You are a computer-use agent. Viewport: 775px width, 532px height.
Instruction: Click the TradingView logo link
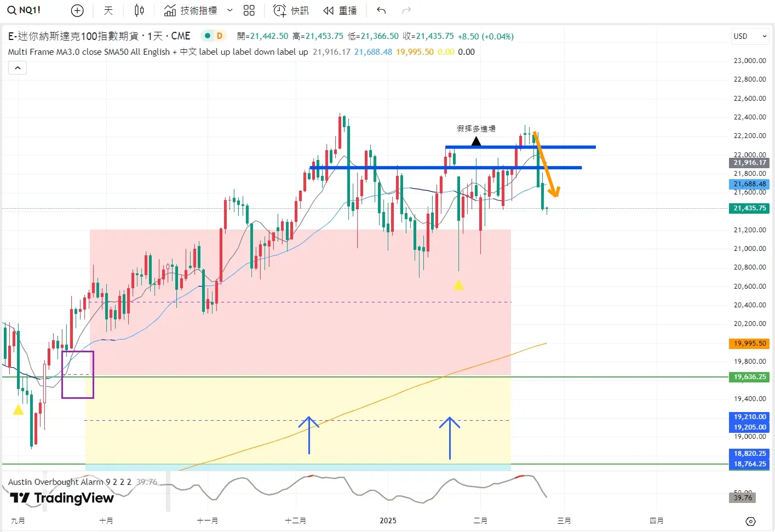click(x=62, y=498)
